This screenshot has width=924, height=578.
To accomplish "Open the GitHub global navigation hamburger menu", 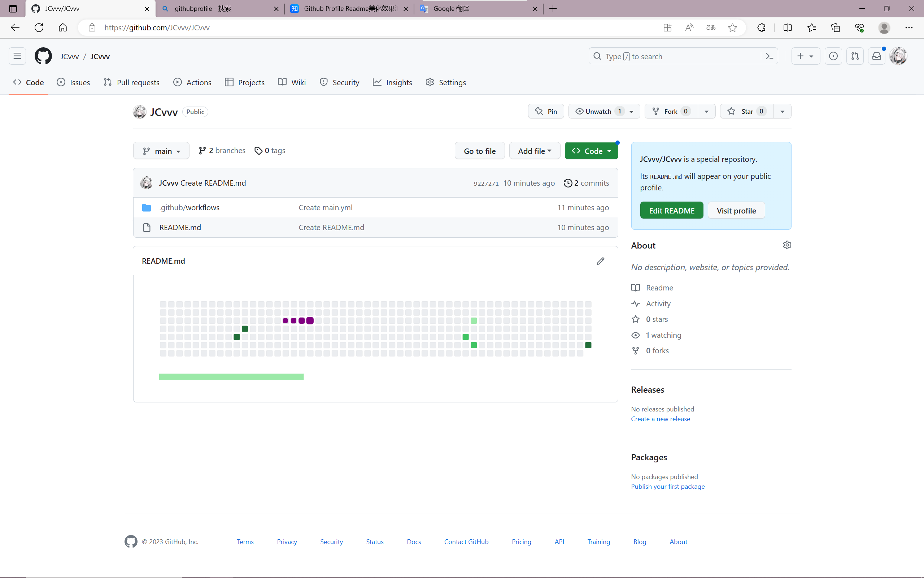I will 17,56.
